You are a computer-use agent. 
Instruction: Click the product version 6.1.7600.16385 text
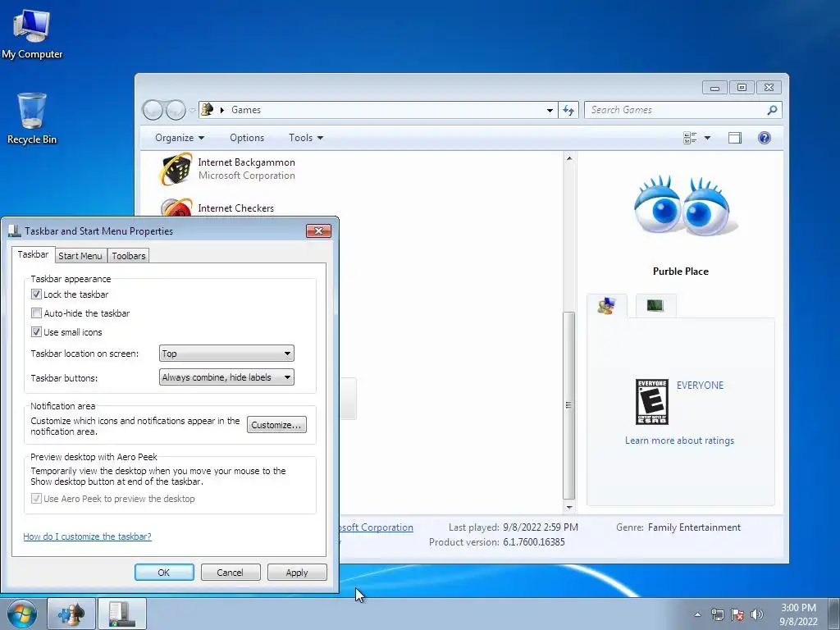(x=533, y=542)
